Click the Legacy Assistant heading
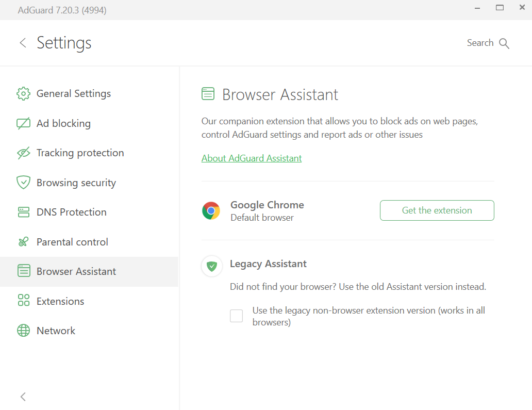 point(268,264)
